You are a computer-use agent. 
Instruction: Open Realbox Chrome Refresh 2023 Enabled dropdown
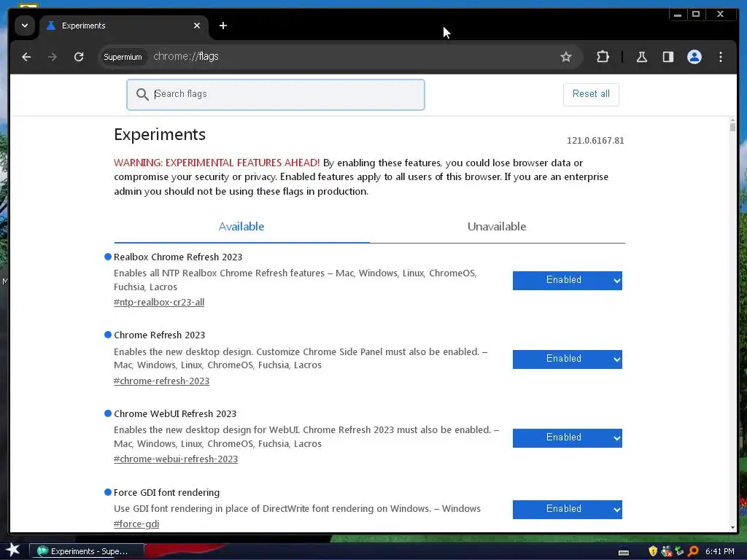coord(567,281)
